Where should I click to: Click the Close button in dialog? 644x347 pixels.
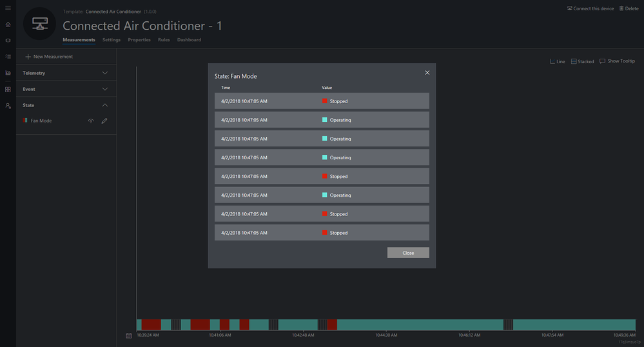pos(408,253)
